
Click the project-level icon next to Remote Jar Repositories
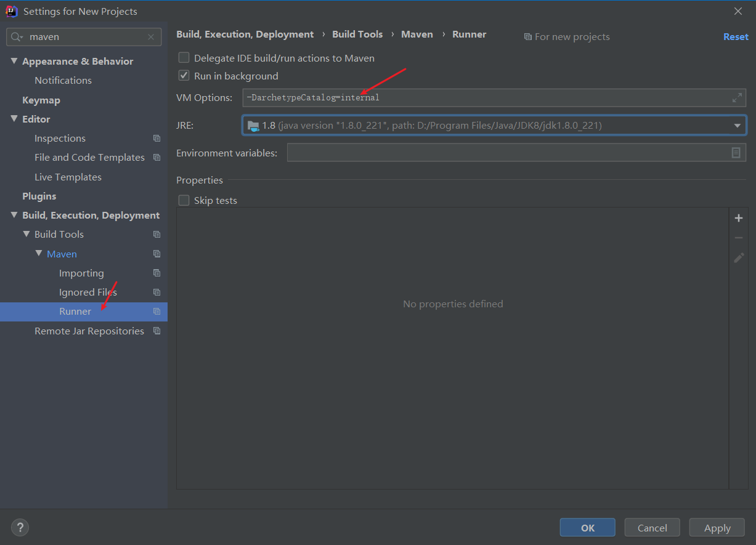[156, 331]
